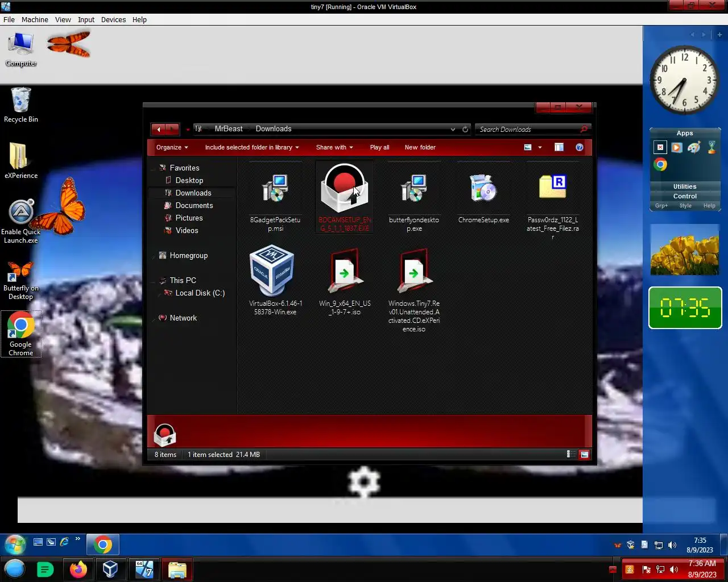Image resolution: width=728 pixels, height=582 pixels.
Task: Click Downloads in the address breadcrumb
Action: coord(274,129)
